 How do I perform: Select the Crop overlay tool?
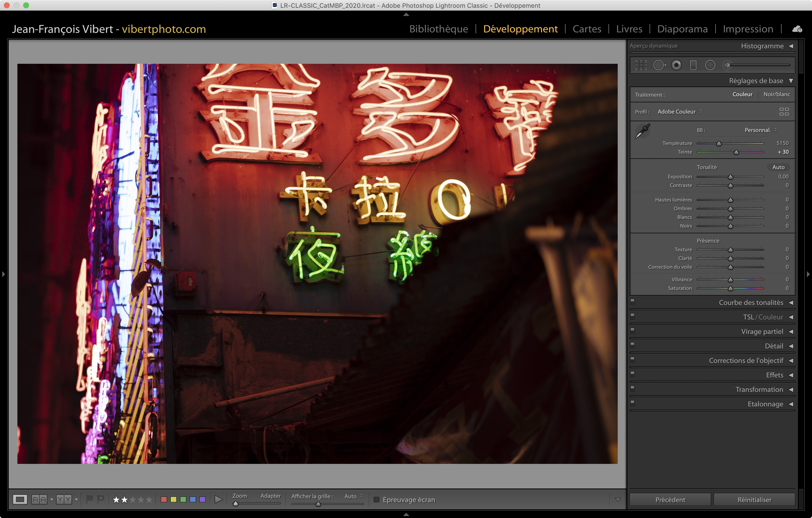coord(641,65)
